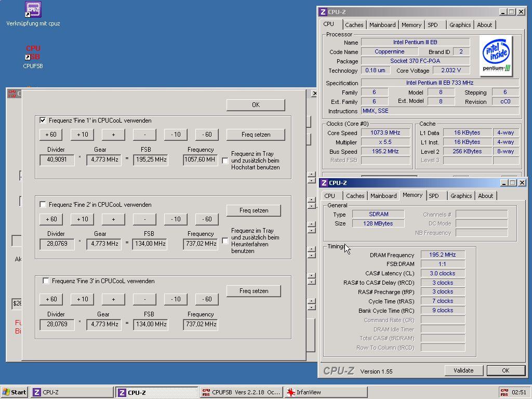
Task: Toggle 'Frequenz im Tray... Herunterfahren benutzen' checkbox
Action: (x=225, y=241)
